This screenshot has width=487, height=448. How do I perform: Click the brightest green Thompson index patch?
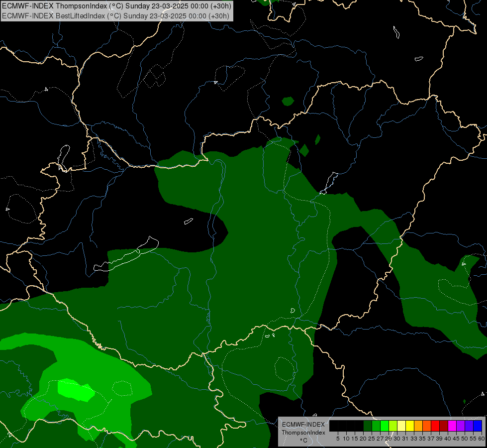[x=76, y=390]
